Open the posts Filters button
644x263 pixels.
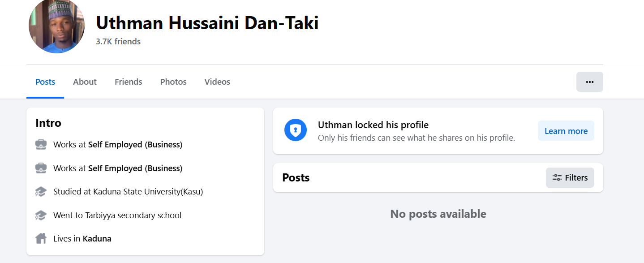570,178
